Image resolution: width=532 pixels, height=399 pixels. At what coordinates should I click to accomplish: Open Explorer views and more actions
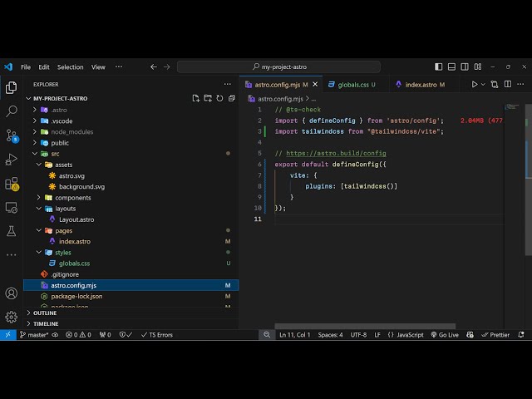coord(227,84)
